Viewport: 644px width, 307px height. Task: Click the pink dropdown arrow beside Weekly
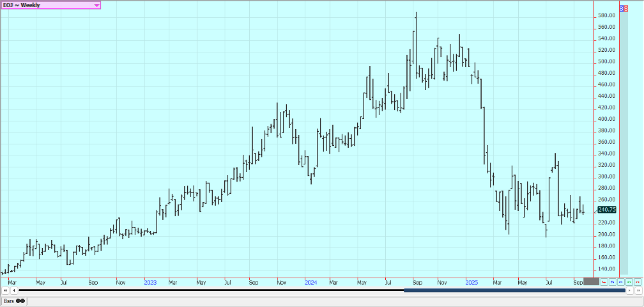pos(96,5)
